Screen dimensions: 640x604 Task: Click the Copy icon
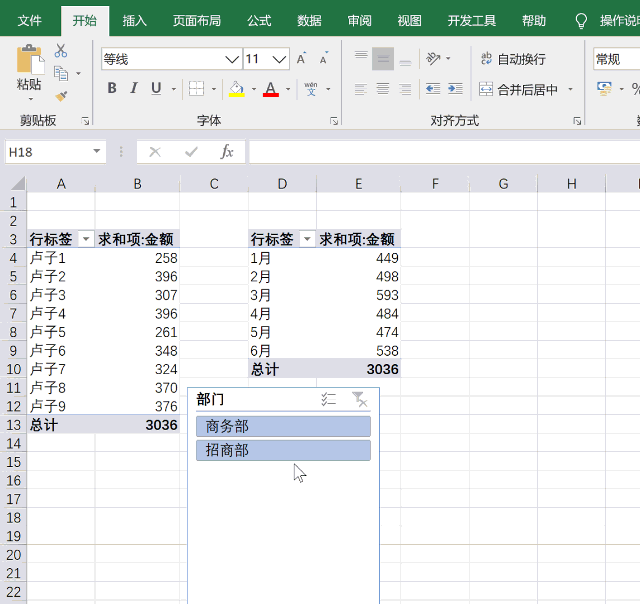[61, 74]
